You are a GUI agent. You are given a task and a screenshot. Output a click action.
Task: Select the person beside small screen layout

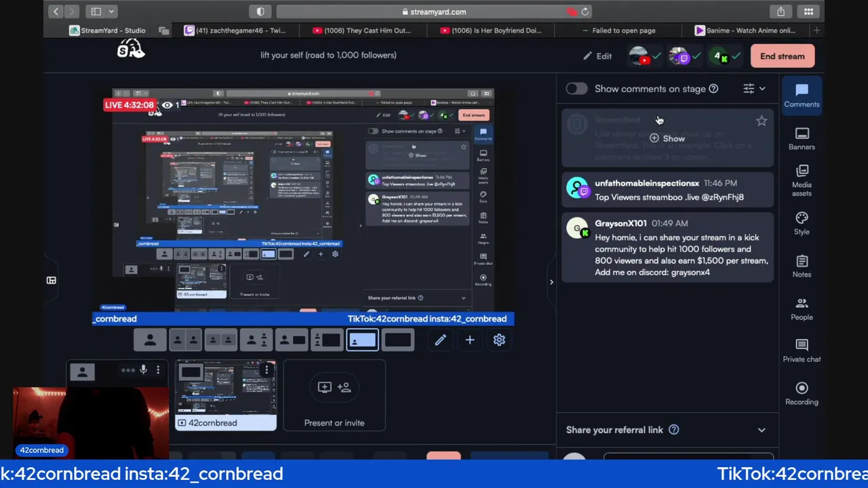292,340
